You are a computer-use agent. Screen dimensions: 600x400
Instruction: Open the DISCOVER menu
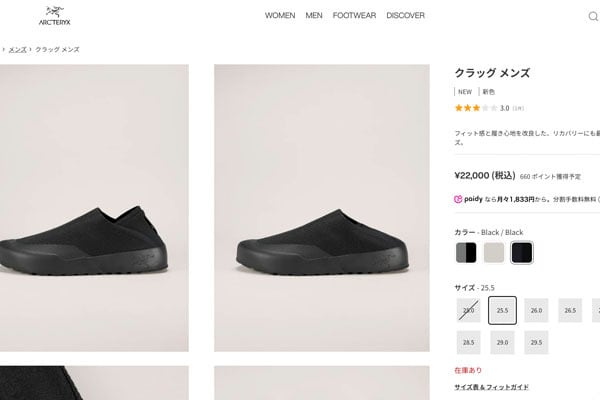point(405,16)
